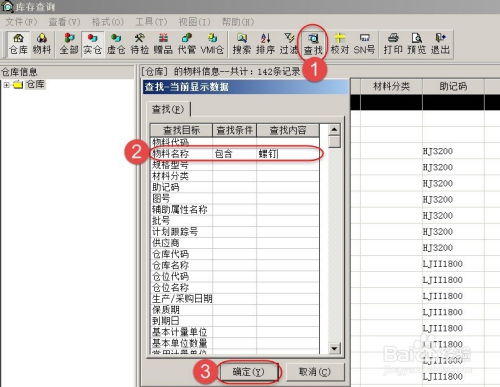This screenshot has height=387, width=500.
Task: Click the 查找目标 column header
Action: pos(181,130)
